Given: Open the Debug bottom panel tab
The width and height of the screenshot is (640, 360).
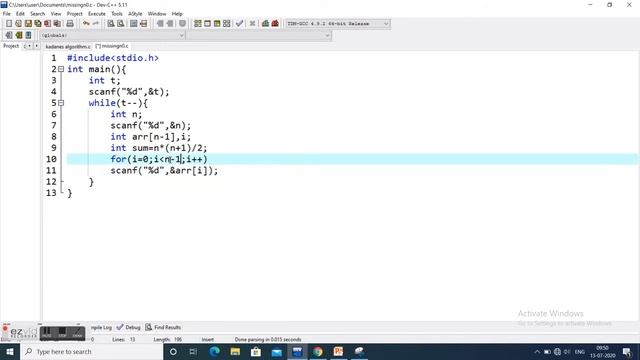Looking at the screenshot, I should click(x=129, y=327).
